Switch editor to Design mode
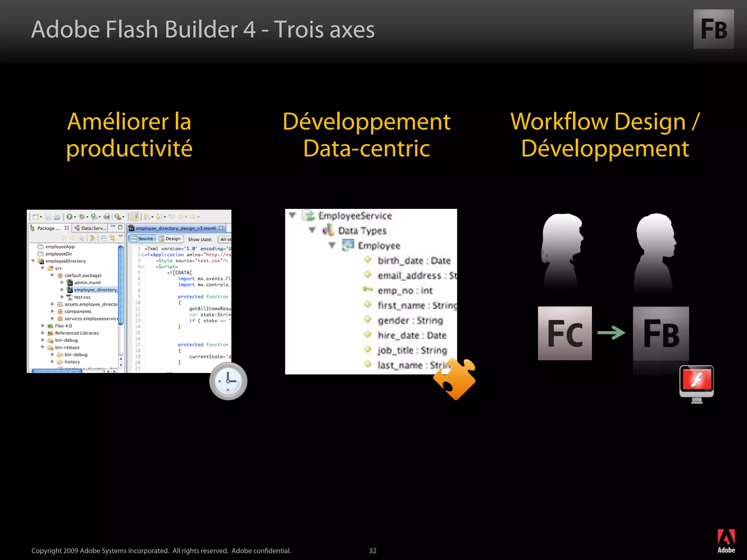Screen dimensions: 747x560 [x=170, y=239]
